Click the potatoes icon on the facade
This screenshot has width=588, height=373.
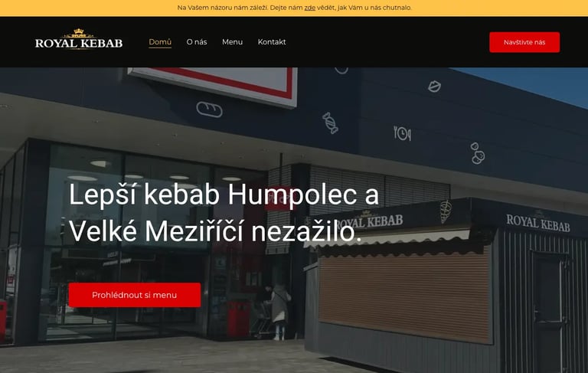[478, 153]
